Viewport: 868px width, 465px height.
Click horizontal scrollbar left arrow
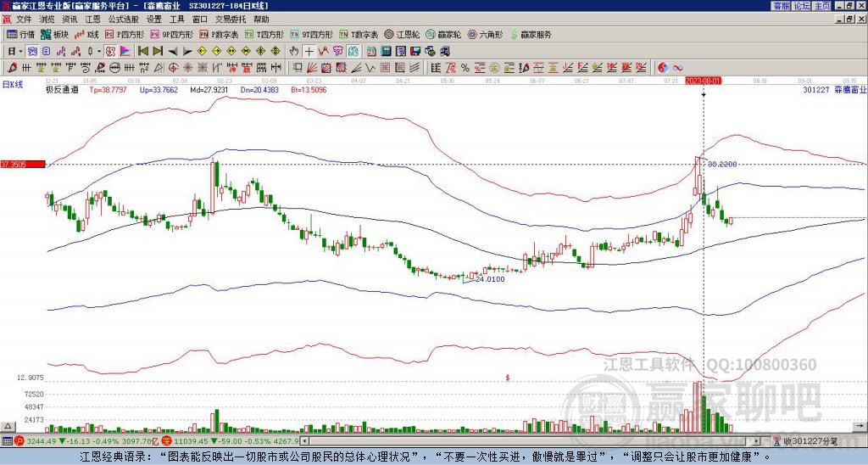tap(303, 441)
